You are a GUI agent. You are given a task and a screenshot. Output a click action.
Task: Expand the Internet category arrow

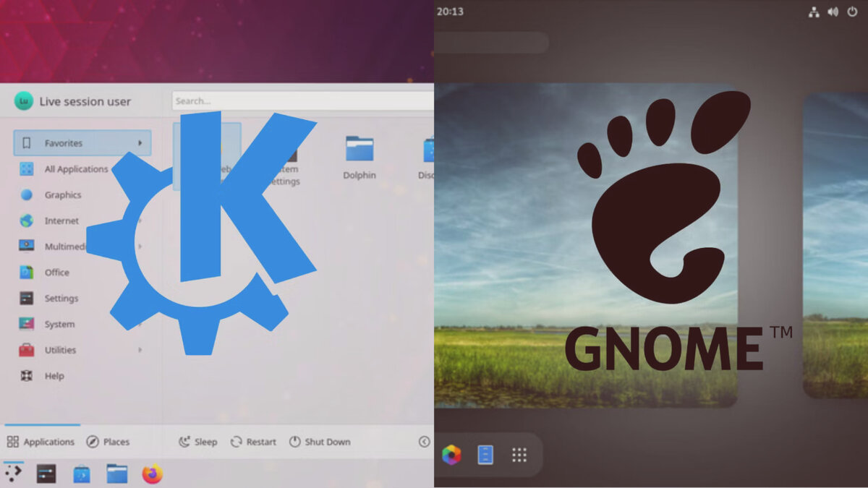click(x=140, y=221)
